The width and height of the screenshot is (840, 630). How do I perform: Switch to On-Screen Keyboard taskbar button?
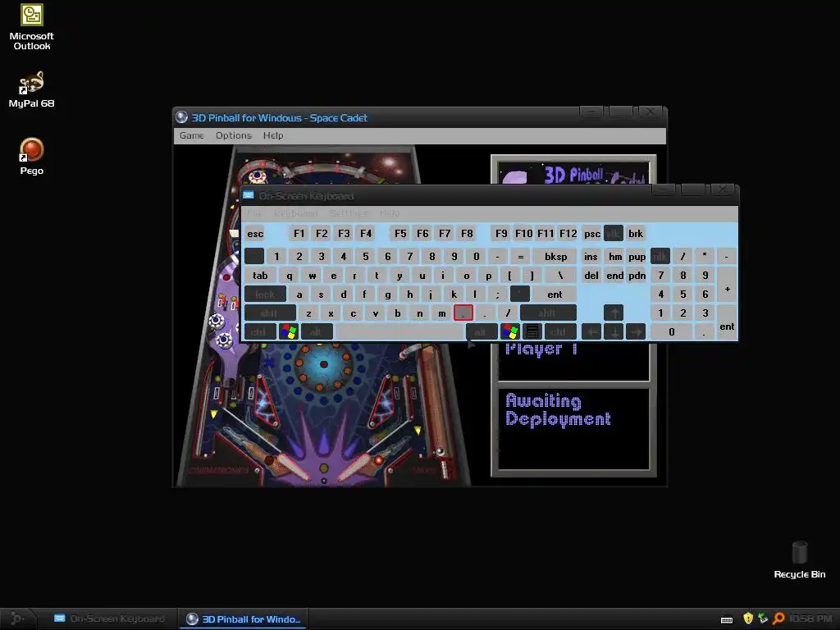[x=109, y=619]
